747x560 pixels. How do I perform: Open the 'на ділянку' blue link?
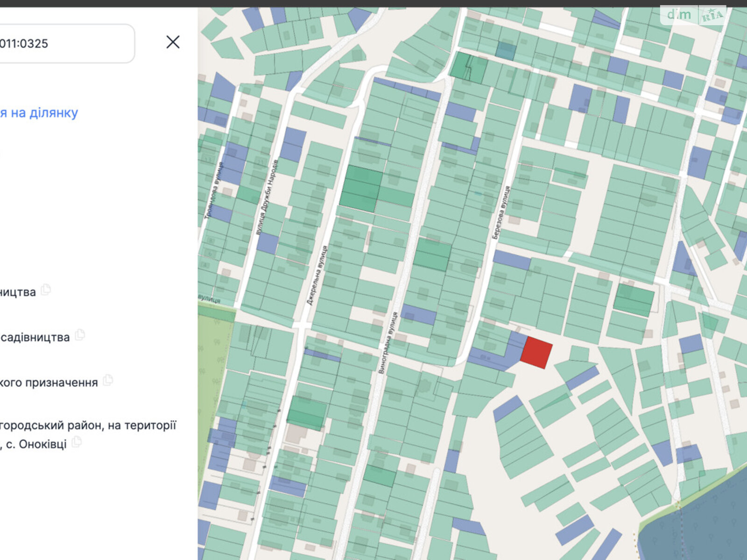click(x=39, y=113)
